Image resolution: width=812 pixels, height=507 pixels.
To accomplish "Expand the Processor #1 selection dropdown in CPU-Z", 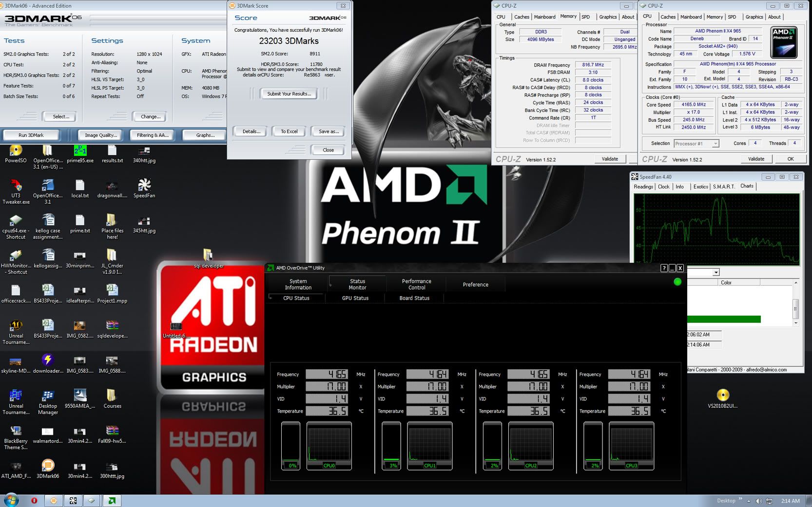I will coord(715,144).
